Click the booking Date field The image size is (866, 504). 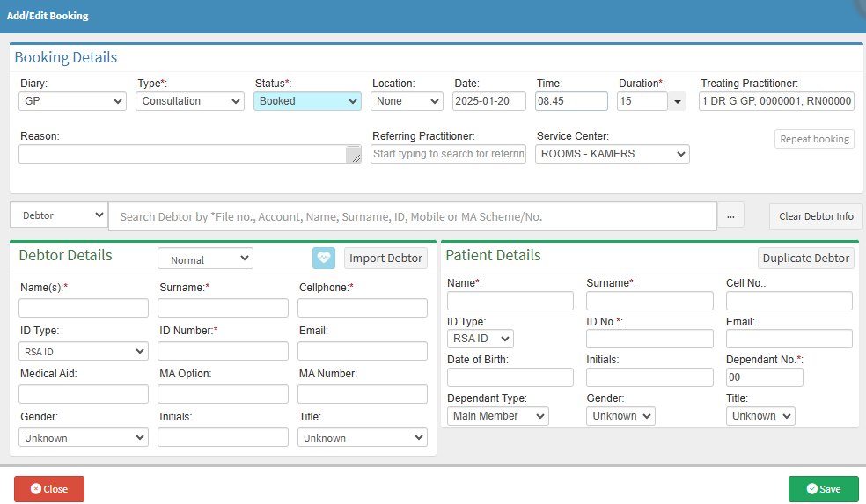pyautogui.click(x=489, y=101)
